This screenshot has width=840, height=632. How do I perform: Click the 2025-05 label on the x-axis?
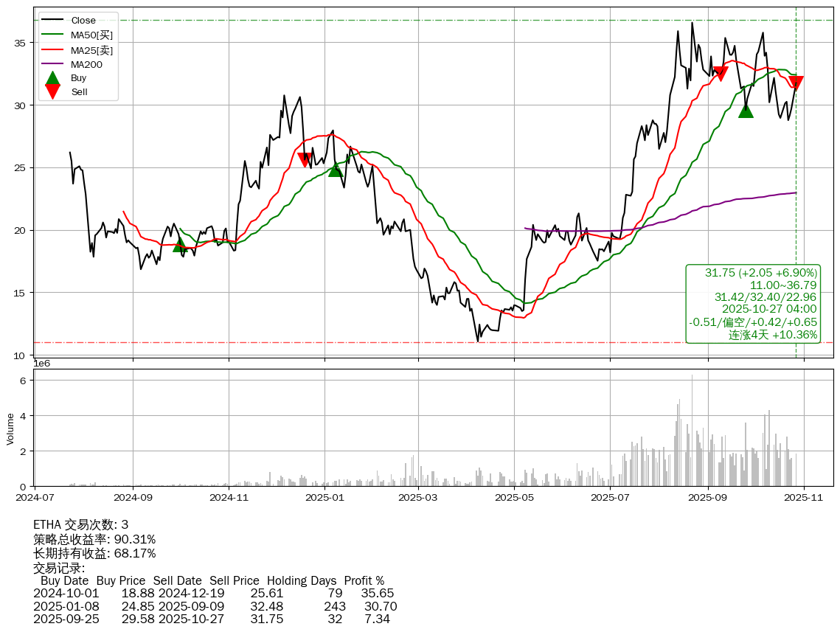(514, 498)
